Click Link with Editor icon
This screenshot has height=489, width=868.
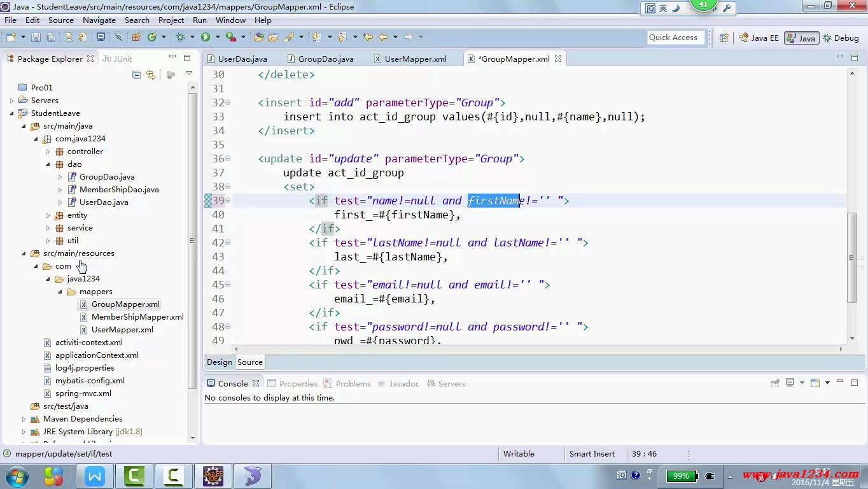pyautogui.click(x=151, y=75)
